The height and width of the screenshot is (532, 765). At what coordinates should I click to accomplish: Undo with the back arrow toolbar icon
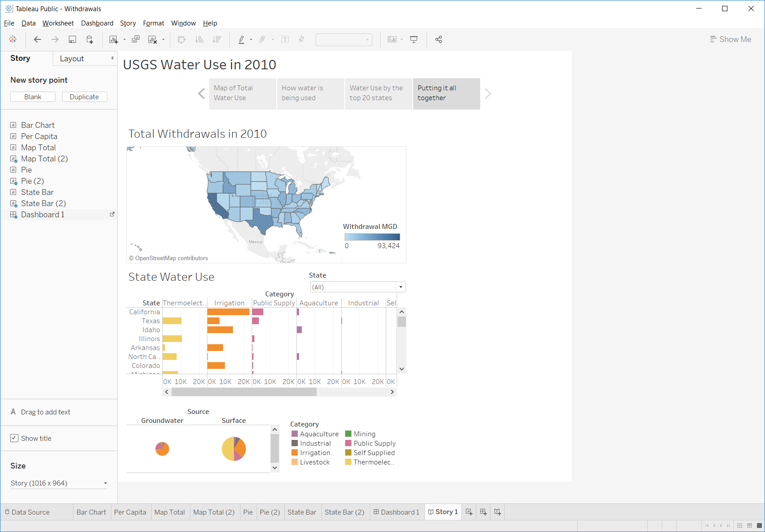pyautogui.click(x=38, y=39)
